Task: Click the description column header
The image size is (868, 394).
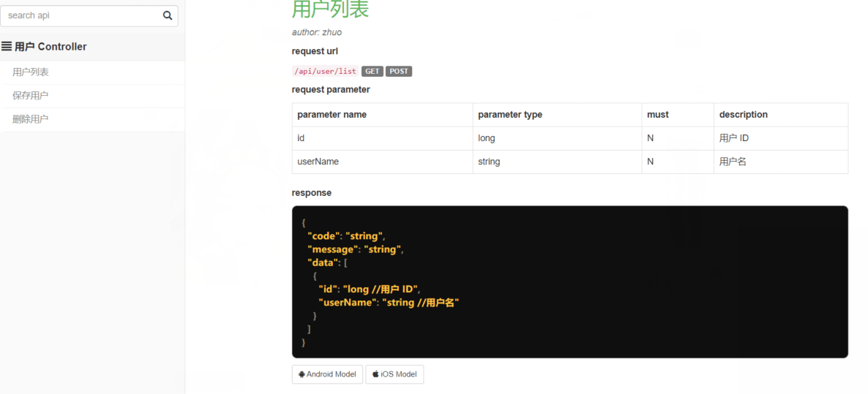Action: [743, 115]
